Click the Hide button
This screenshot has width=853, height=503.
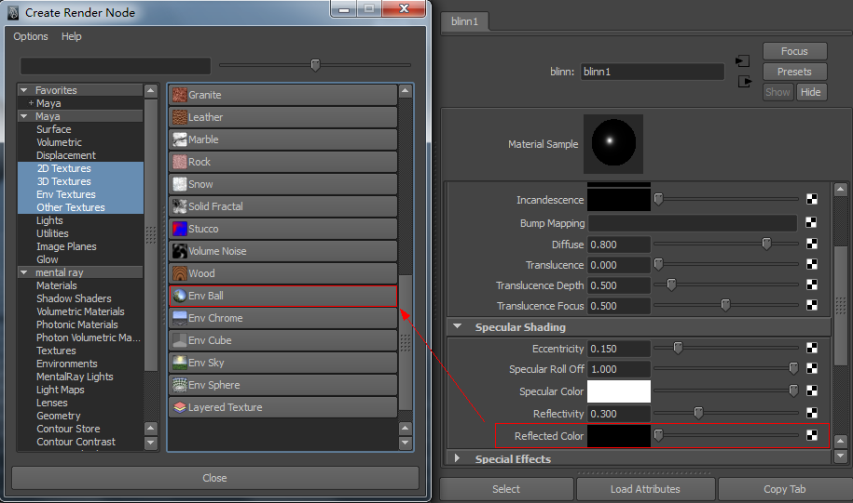coord(811,92)
